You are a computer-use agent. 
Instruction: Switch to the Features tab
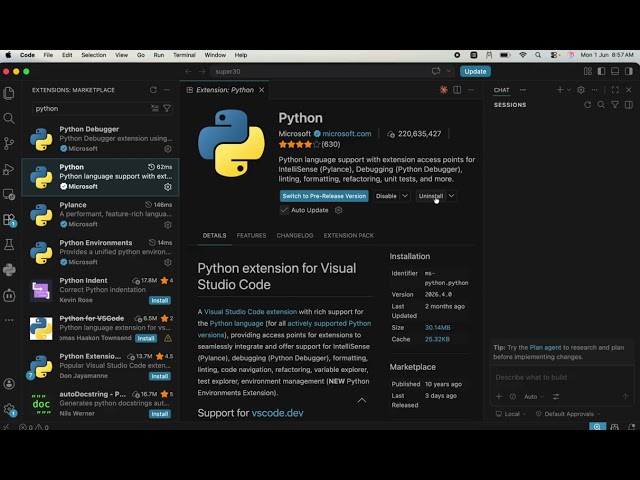pos(251,236)
